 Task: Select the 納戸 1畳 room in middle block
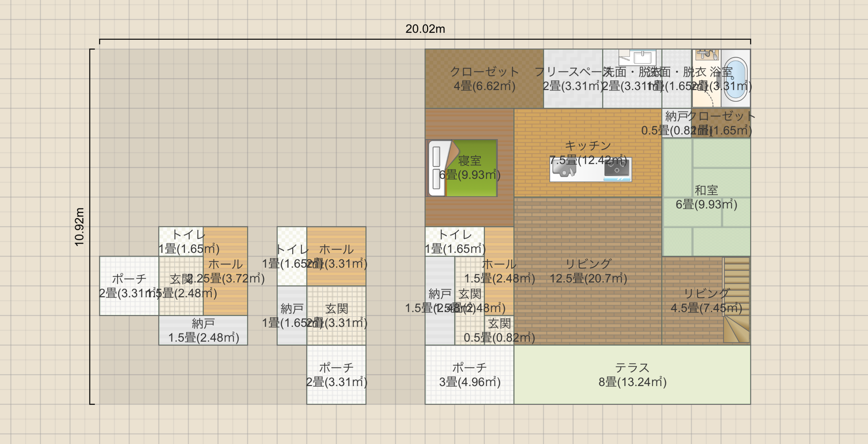(292, 315)
